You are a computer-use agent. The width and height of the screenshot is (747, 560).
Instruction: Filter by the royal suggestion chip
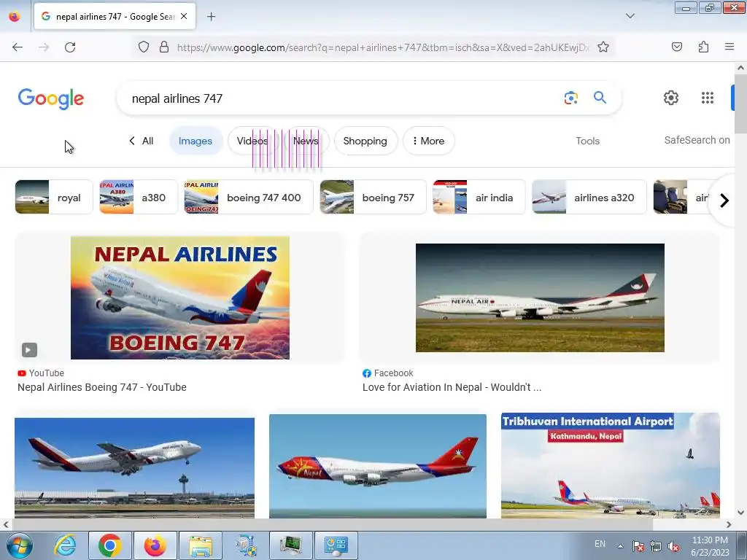54,197
